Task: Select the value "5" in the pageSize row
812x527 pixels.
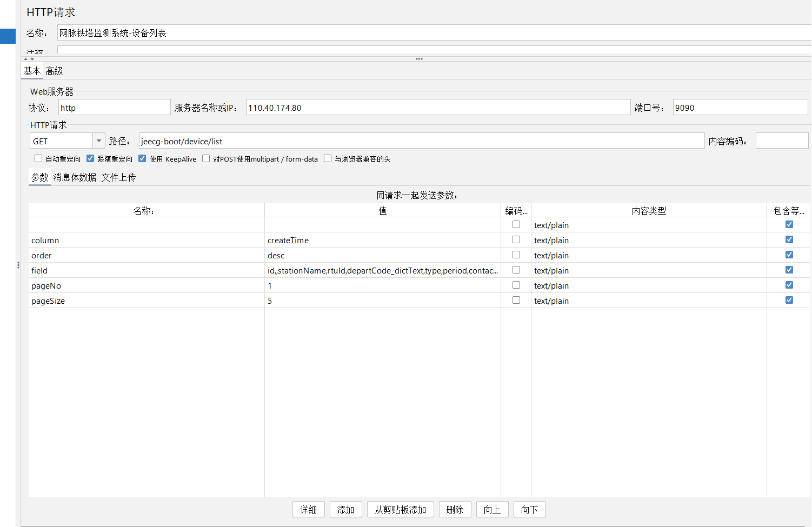Action: [383, 301]
